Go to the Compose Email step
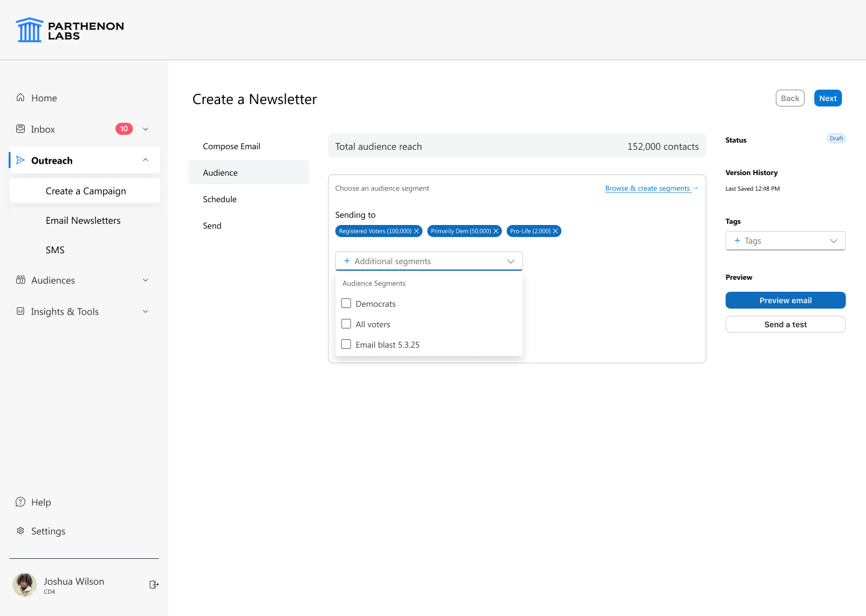 point(248,146)
